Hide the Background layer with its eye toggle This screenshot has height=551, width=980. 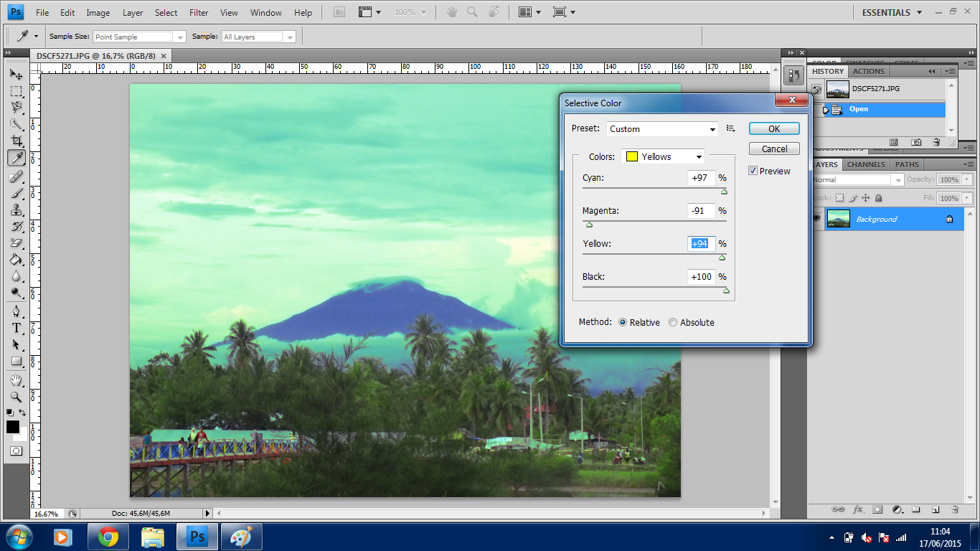coord(817,217)
